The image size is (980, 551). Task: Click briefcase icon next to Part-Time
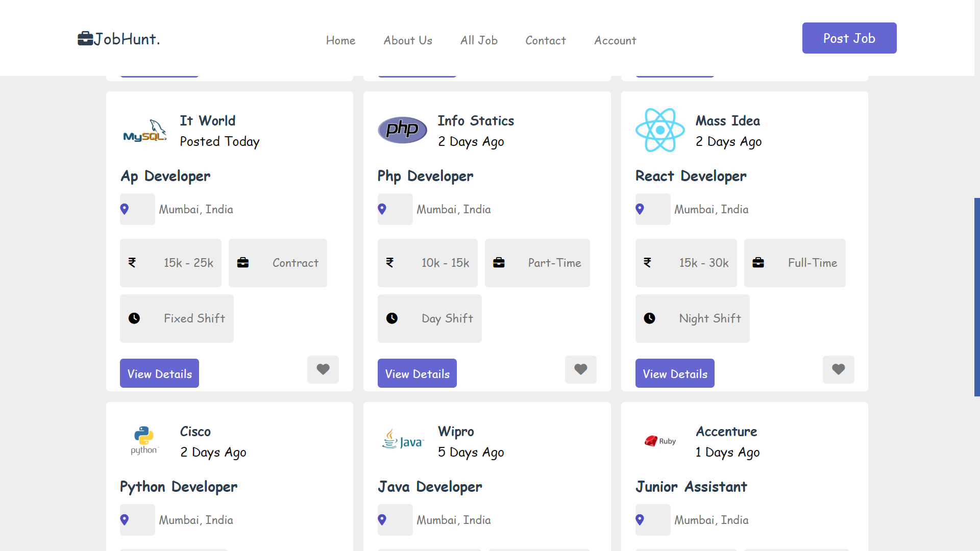499,263
